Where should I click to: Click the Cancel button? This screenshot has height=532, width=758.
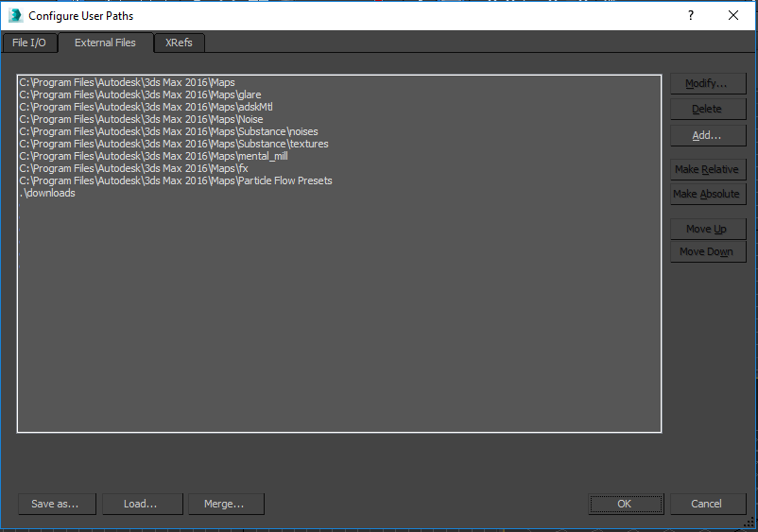coord(708,504)
